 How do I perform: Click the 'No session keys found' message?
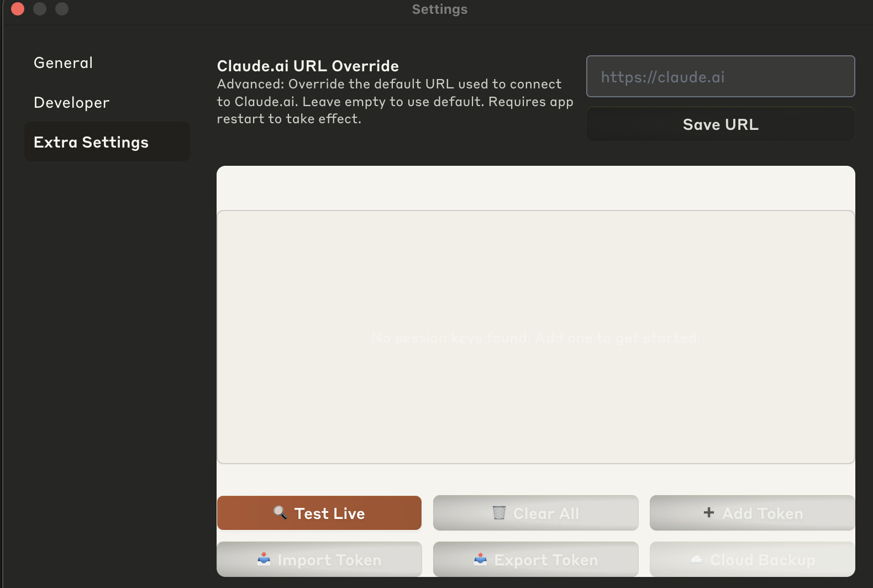point(535,338)
